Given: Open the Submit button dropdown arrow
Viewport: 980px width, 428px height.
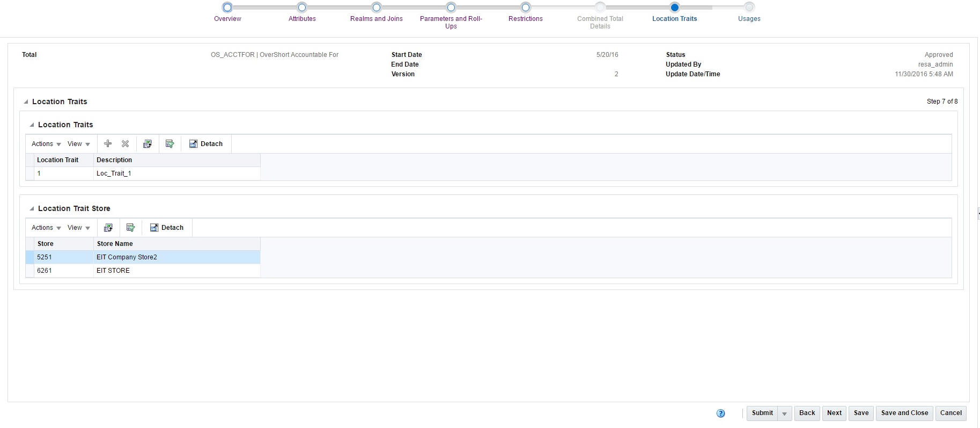Looking at the screenshot, I should [x=784, y=414].
